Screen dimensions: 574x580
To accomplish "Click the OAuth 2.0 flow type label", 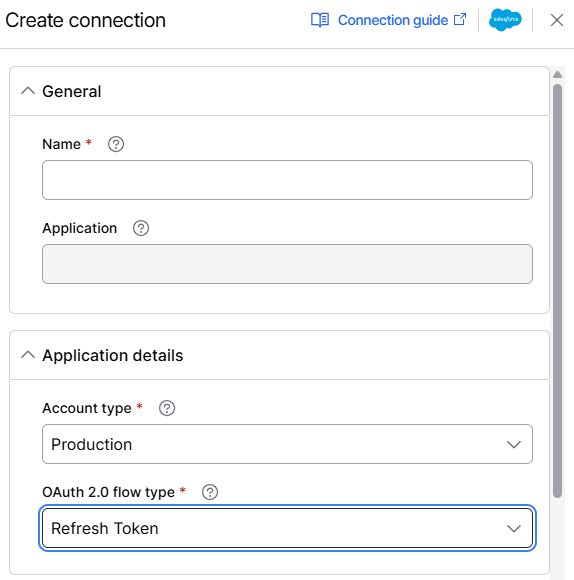I will [x=108, y=492].
